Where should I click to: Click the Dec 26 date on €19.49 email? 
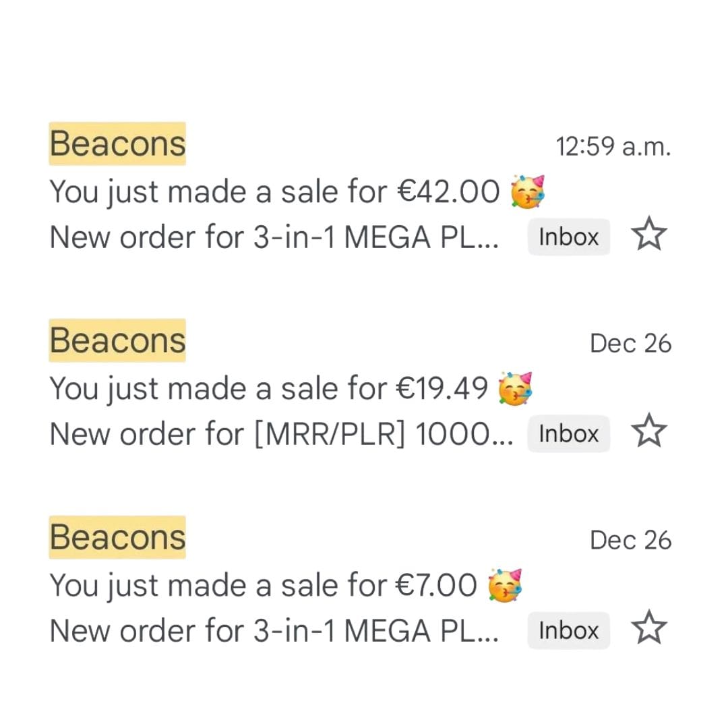630,344
